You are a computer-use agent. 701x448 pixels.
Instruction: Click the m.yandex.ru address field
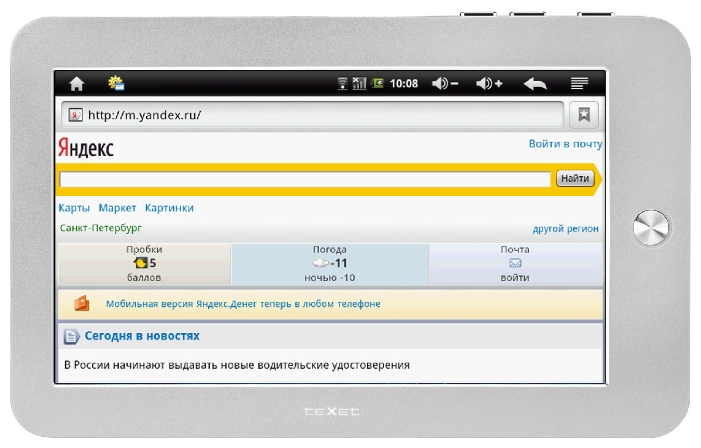(312, 115)
